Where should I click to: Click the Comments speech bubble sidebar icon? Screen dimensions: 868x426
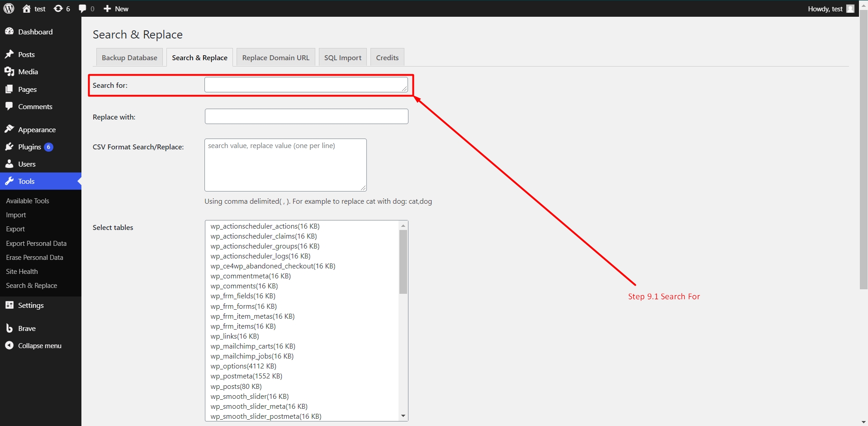9,106
